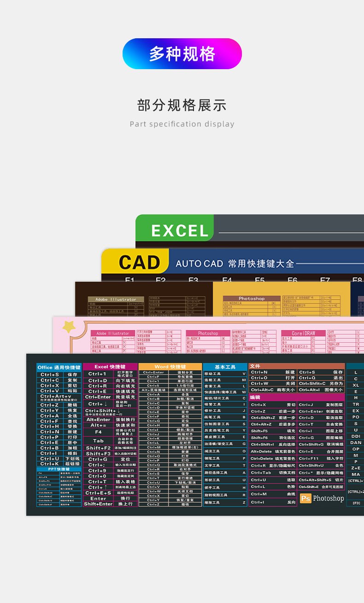Click the 多种规格 gradient pill button

coord(182,54)
